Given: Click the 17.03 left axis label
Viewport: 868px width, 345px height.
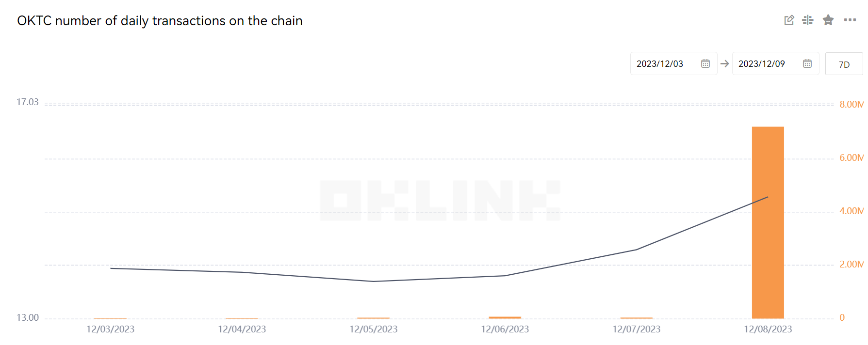Looking at the screenshot, I should pos(27,102).
